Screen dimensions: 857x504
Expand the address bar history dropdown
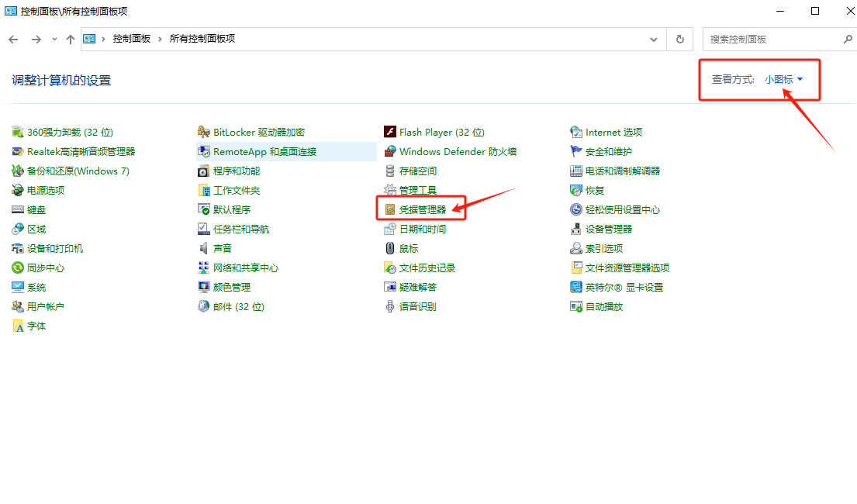(x=654, y=40)
